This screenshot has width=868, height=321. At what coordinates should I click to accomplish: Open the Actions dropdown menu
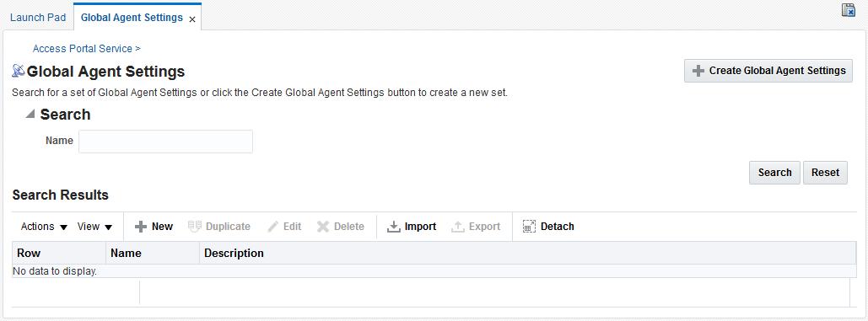pyautogui.click(x=44, y=227)
